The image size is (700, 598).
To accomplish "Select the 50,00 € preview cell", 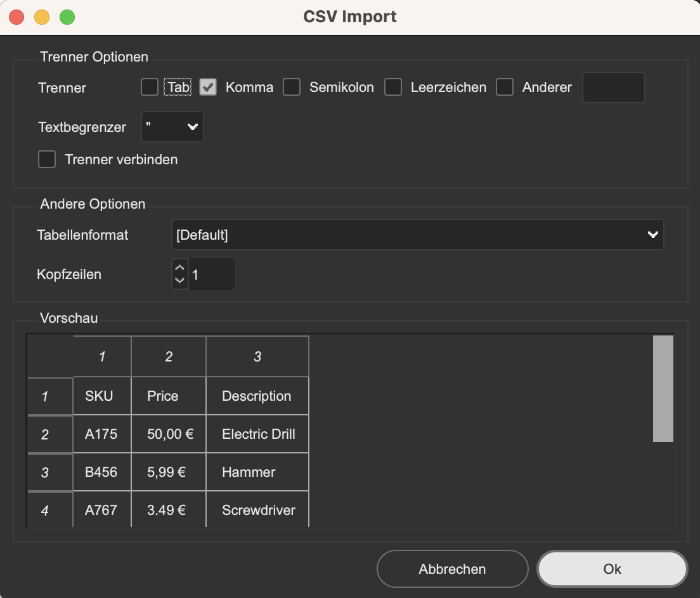I will pyautogui.click(x=169, y=434).
